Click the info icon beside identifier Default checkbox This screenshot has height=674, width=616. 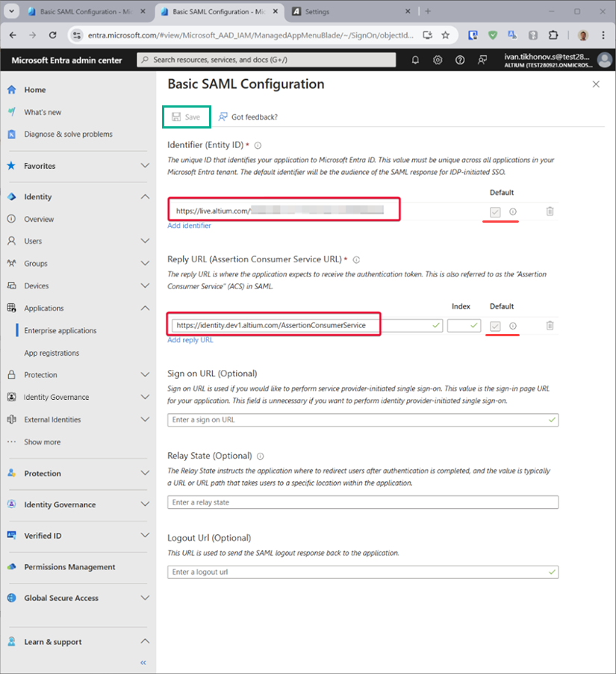513,211
